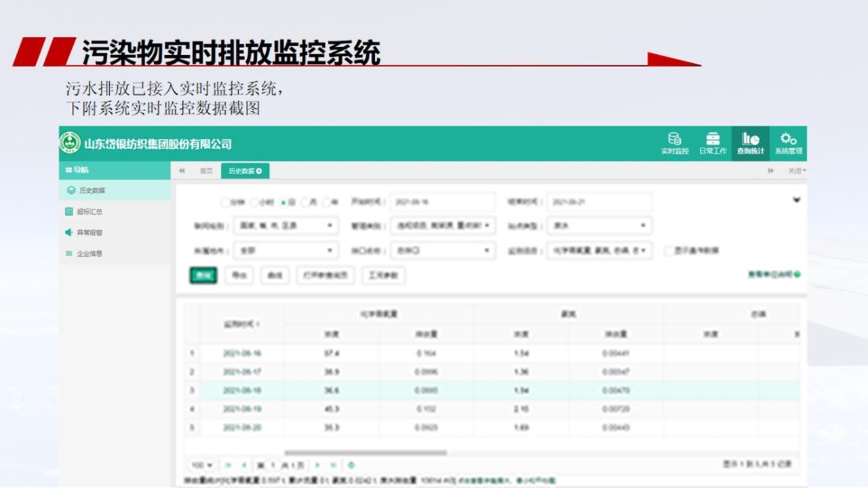Open the region level dropdown (国家, 省, 市, 区县)
The image size is (868, 488).
(x=285, y=226)
